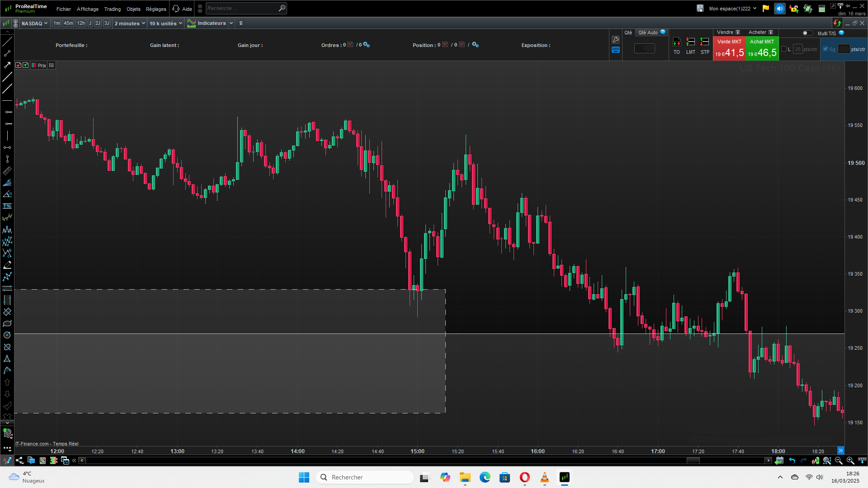This screenshot has height=488, width=868.
Task: Open the 2 minutes timeframe dropdown
Action: point(130,23)
